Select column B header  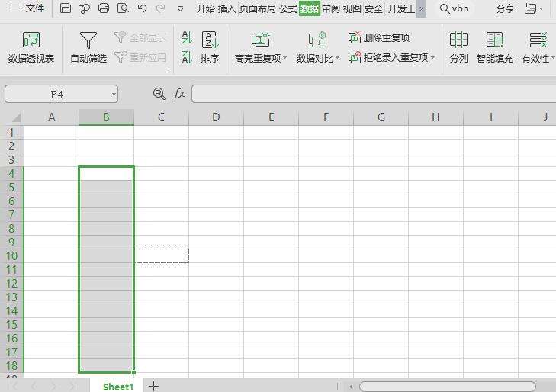tap(106, 117)
